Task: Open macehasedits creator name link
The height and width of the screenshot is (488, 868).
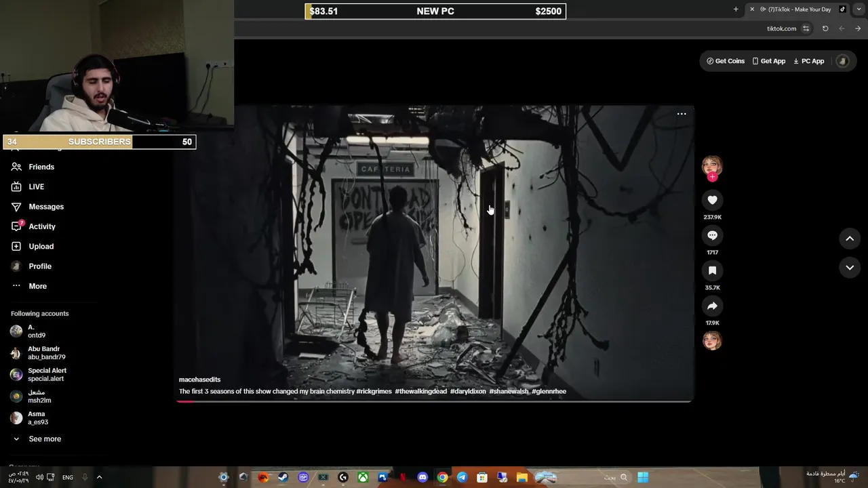Action: 199,380
